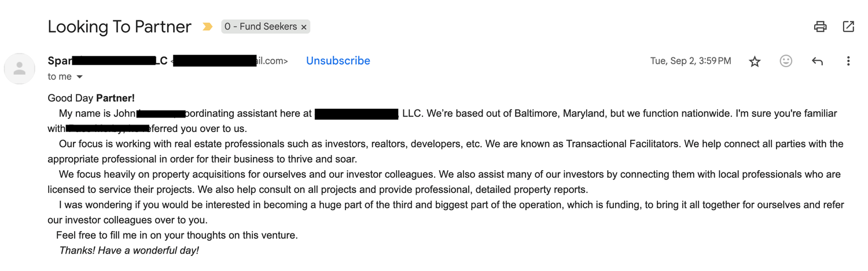Reply using the arrow icon
Viewport: 868px width, 271px height.
click(x=817, y=61)
